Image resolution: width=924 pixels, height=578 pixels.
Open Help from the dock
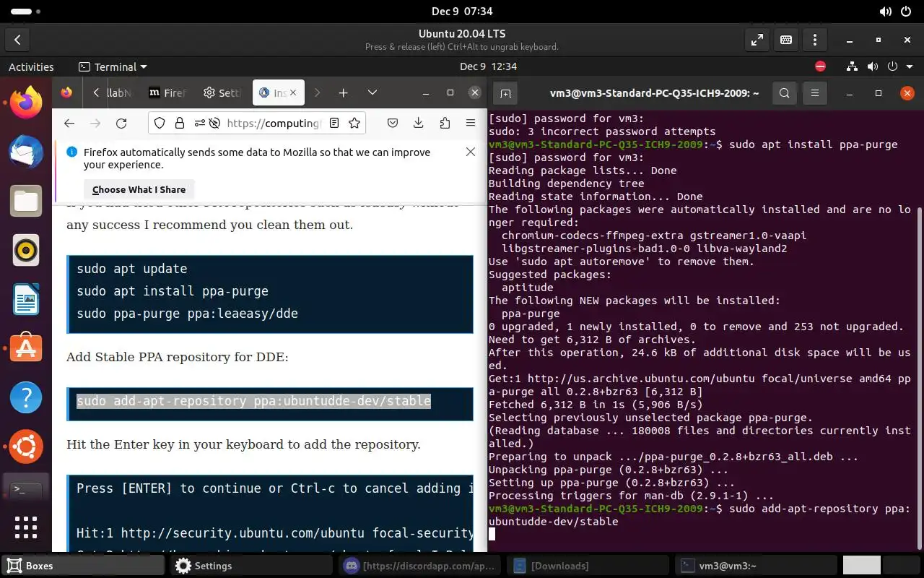[x=26, y=398]
